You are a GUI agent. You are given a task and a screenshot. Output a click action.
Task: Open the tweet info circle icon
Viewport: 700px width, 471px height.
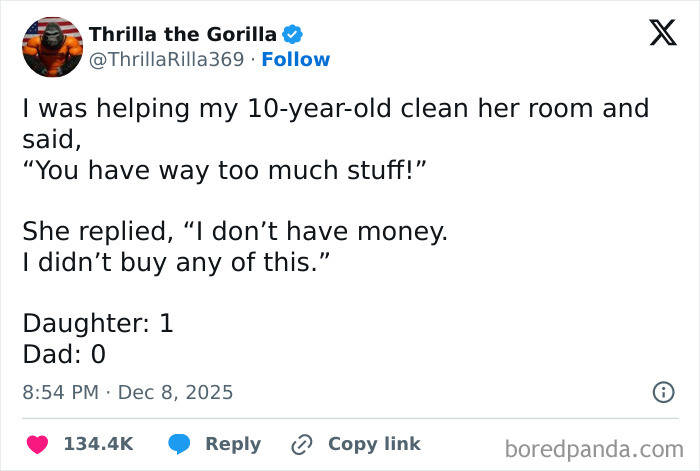coord(662,393)
